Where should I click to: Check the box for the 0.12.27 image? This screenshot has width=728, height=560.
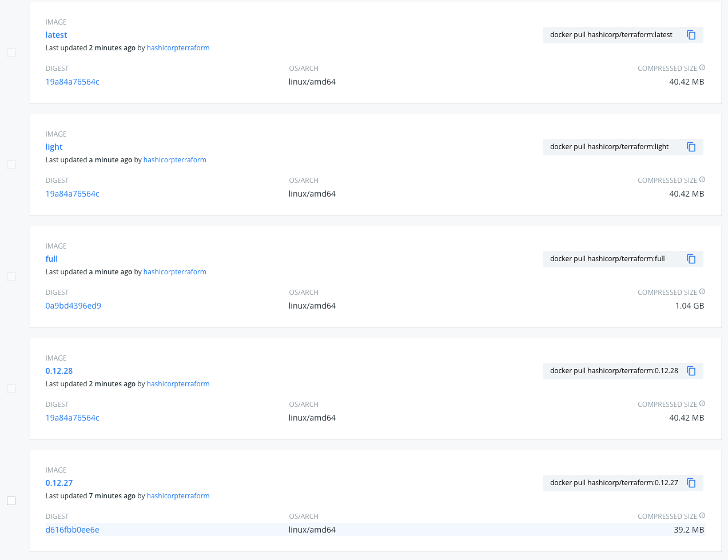[x=11, y=501]
